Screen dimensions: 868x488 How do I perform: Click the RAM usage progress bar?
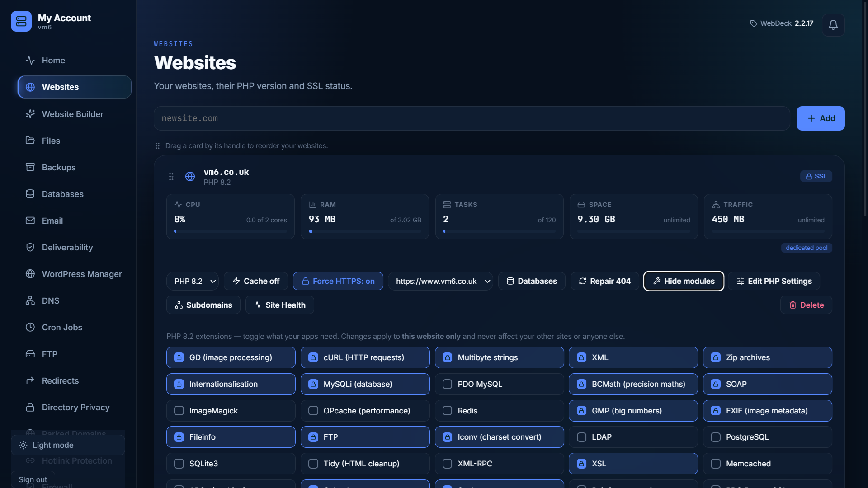pos(365,231)
